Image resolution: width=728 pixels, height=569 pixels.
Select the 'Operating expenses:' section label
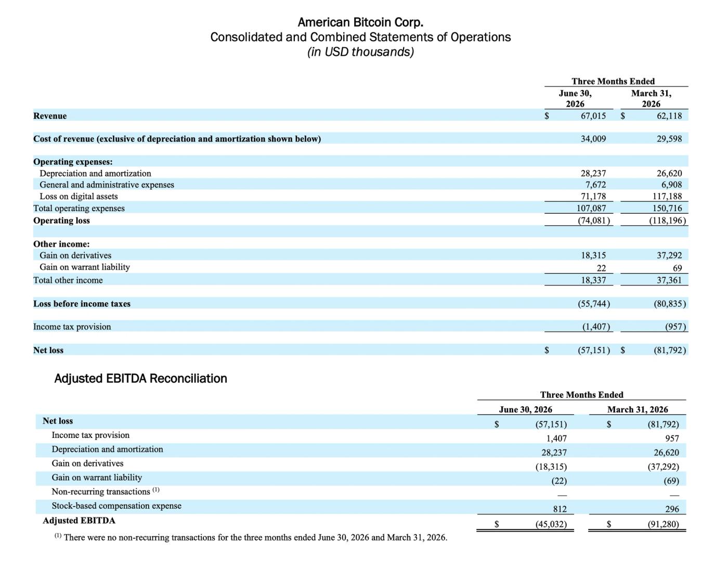coord(73,162)
